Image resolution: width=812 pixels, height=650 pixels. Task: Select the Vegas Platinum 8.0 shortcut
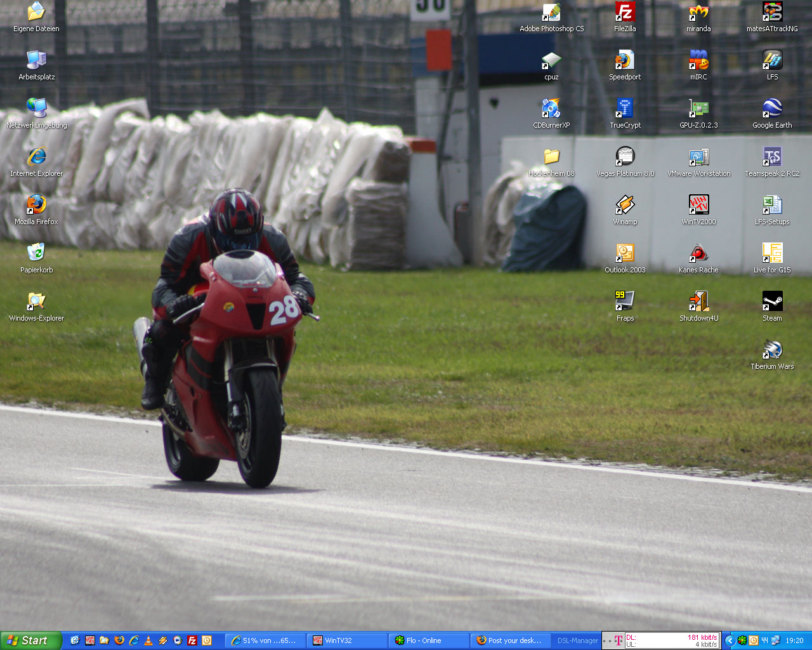(x=625, y=162)
